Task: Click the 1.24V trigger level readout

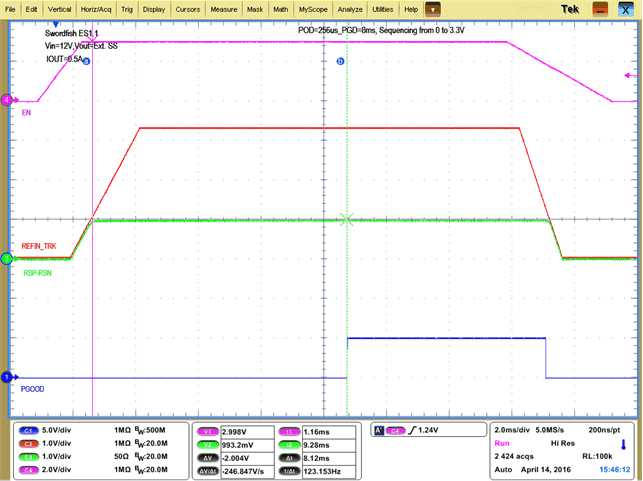Action: [x=428, y=430]
